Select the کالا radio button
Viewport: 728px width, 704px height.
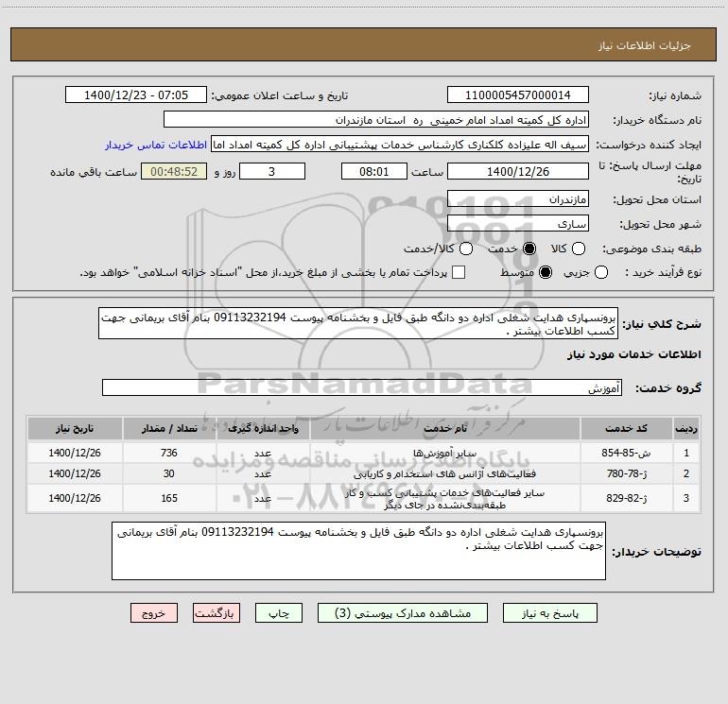coord(578,249)
